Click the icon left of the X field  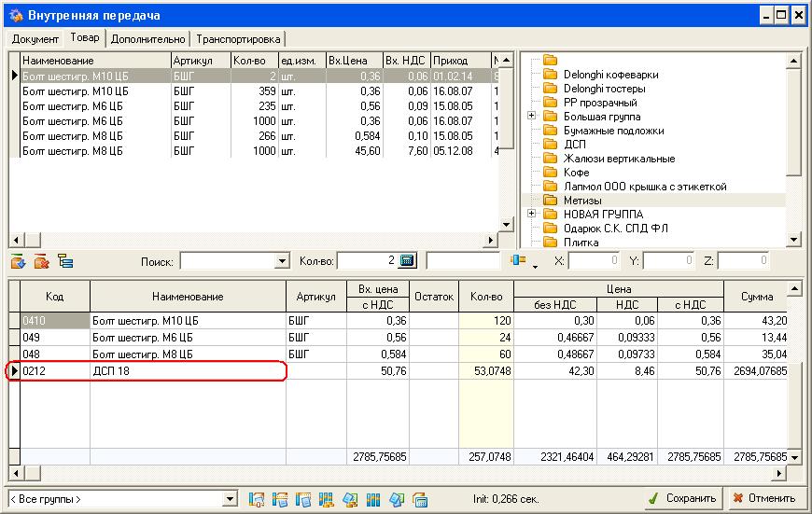(x=519, y=261)
